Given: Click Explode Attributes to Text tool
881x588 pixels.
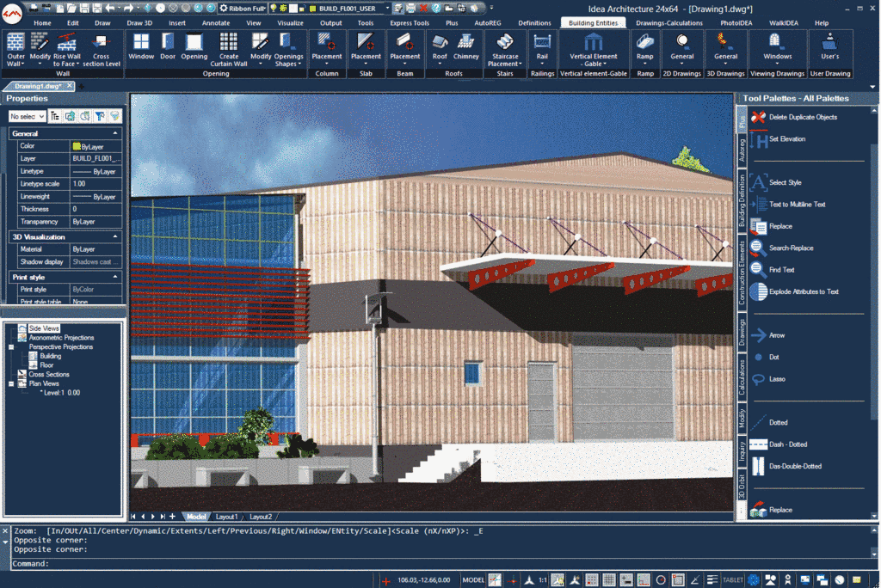Looking at the screenshot, I should click(x=794, y=291).
